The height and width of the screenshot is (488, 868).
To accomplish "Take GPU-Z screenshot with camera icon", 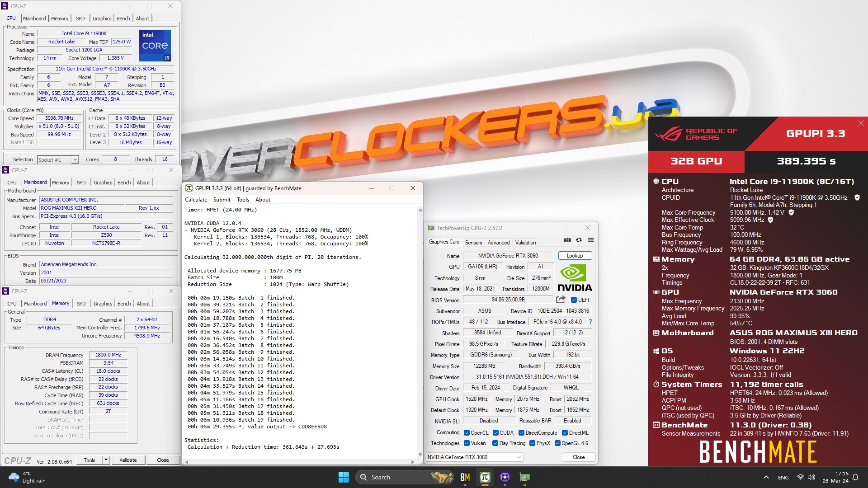I will [567, 240].
